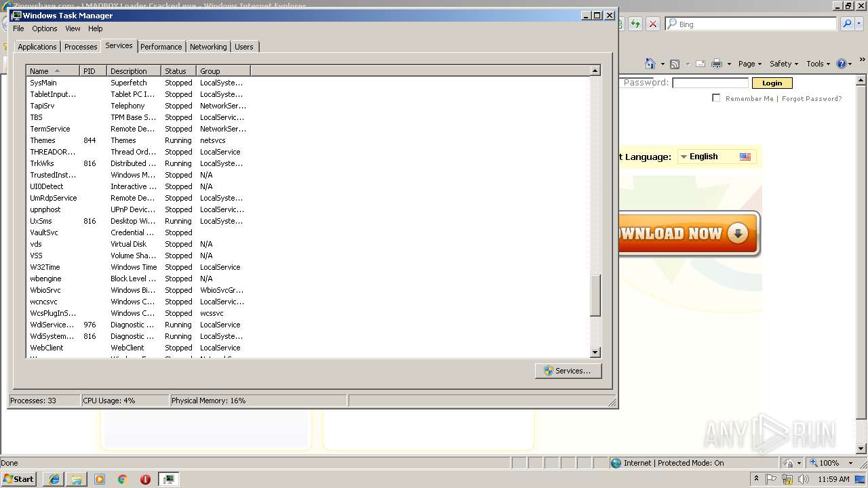Click the DOWNLOAD NOW button
868x488 pixels.
(x=688, y=234)
